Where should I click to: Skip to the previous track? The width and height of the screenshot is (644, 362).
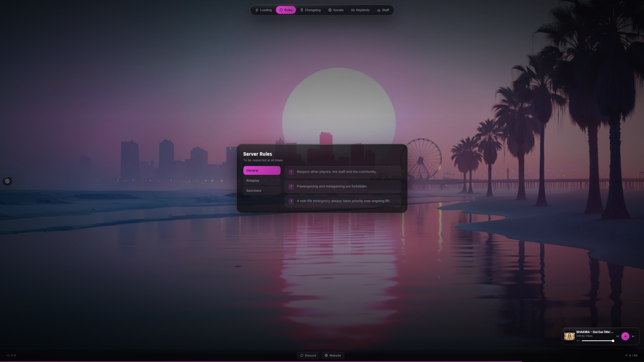pos(617,336)
